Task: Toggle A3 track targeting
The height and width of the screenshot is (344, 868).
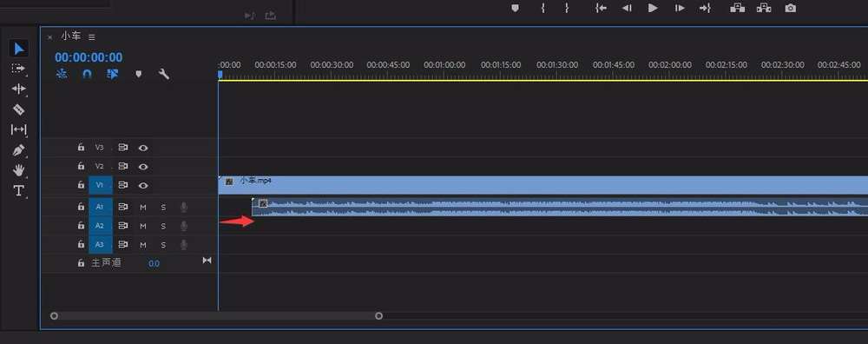Action: (100, 245)
